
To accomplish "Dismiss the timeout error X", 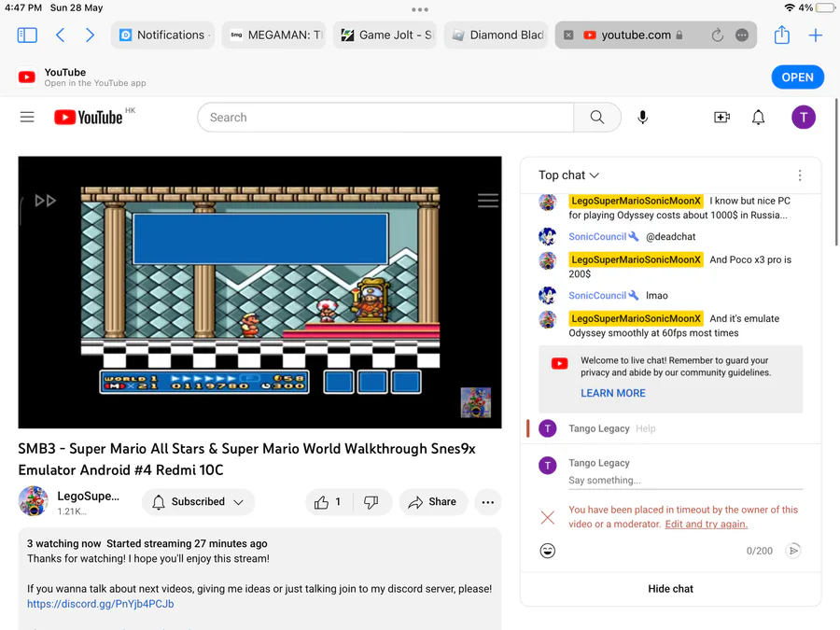I will coord(548,517).
